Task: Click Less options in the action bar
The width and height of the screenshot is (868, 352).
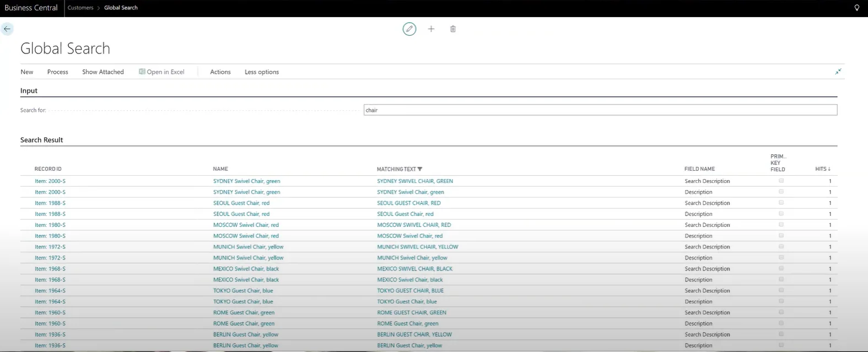Action: coord(262,72)
